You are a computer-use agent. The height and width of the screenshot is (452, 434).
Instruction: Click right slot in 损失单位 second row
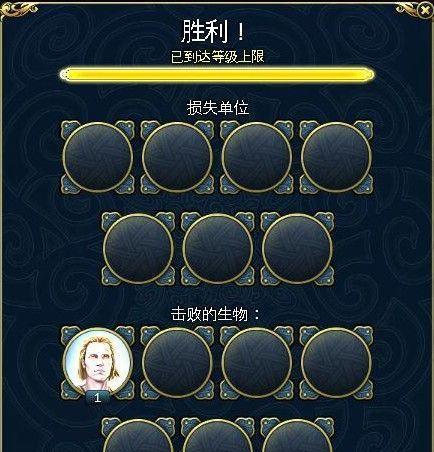pos(297,249)
